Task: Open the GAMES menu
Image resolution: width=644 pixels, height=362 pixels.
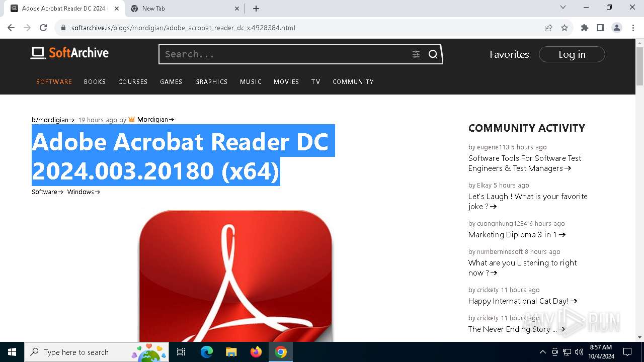Action: [171, 81]
